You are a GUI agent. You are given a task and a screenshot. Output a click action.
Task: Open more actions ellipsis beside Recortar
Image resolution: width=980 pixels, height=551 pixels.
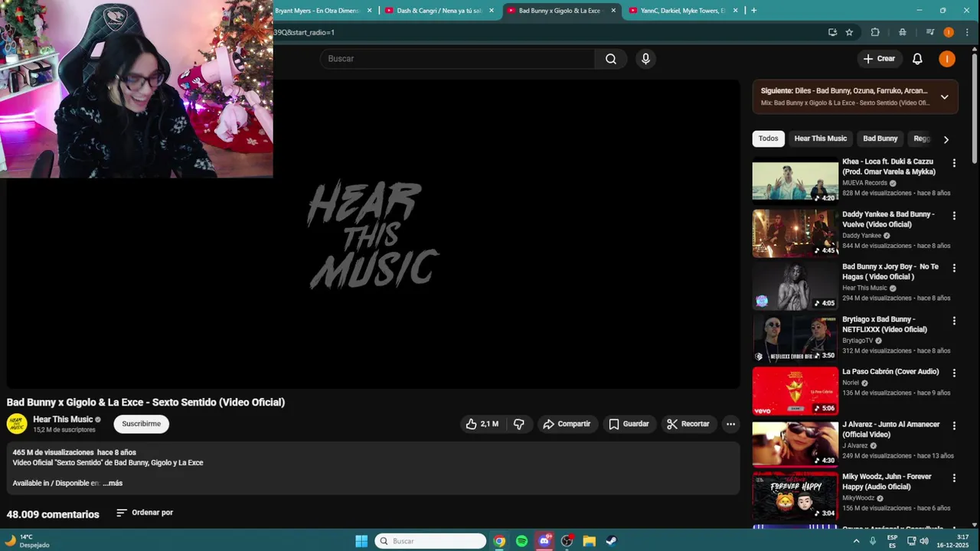tap(730, 424)
